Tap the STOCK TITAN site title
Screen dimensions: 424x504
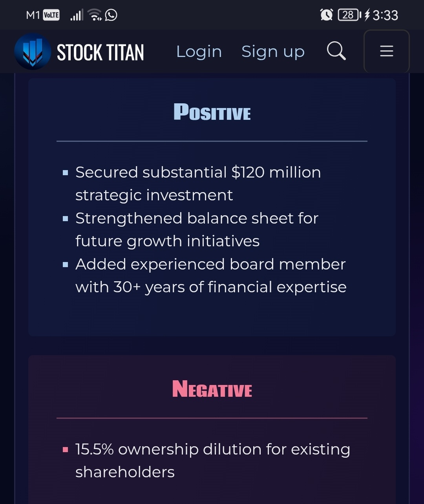pos(101,52)
